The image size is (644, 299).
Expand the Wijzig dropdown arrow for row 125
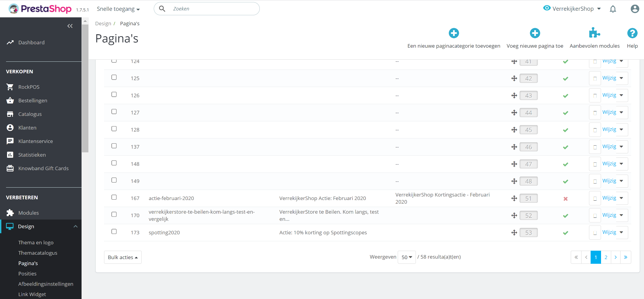[x=622, y=78]
